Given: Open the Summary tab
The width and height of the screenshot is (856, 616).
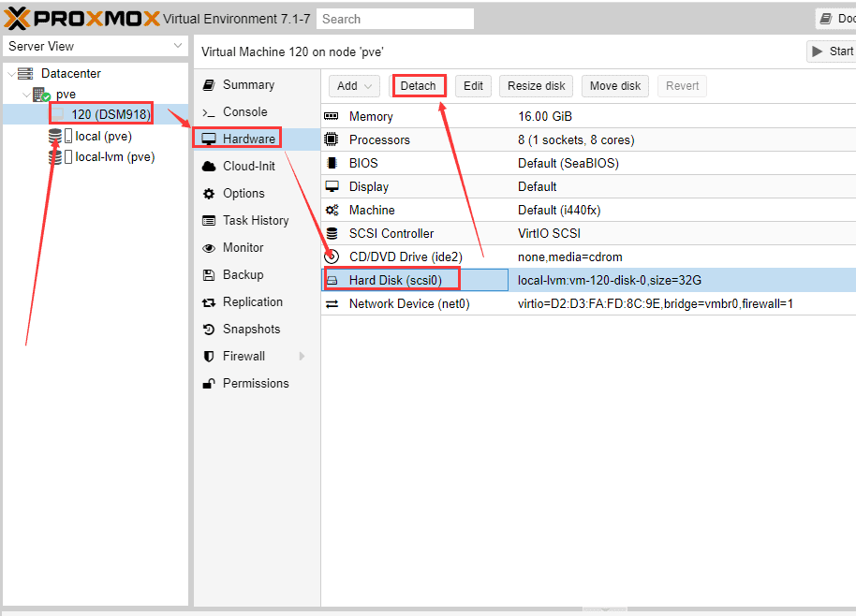Looking at the screenshot, I should pyautogui.click(x=257, y=84).
